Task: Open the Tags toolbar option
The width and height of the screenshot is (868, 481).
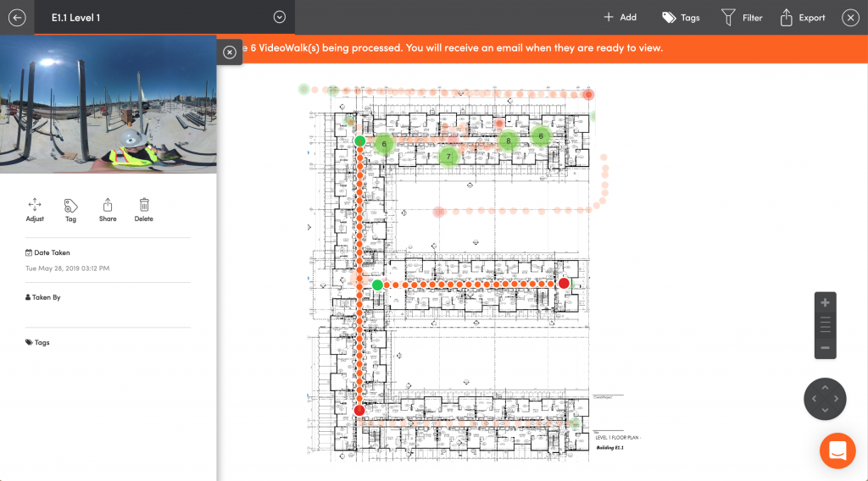Action: (x=681, y=18)
